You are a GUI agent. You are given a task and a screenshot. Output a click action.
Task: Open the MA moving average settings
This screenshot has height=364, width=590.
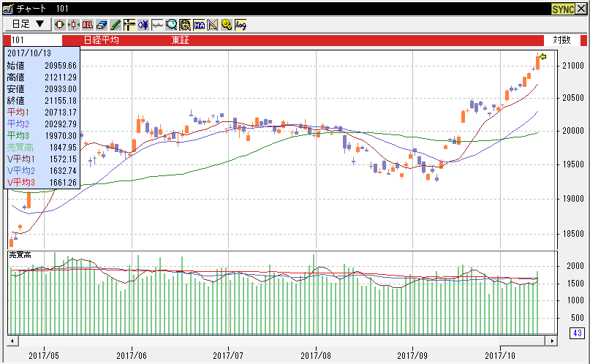pyautogui.click(x=199, y=24)
